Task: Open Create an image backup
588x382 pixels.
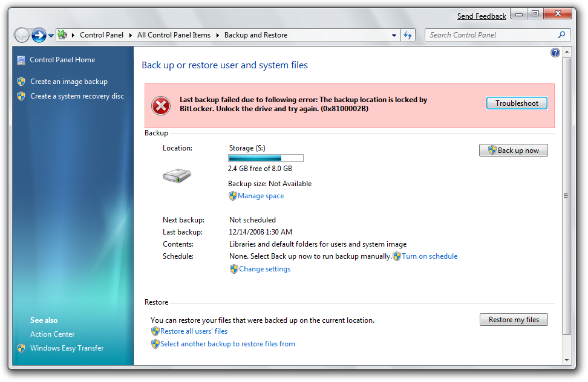Action: pyautogui.click(x=69, y=82)
